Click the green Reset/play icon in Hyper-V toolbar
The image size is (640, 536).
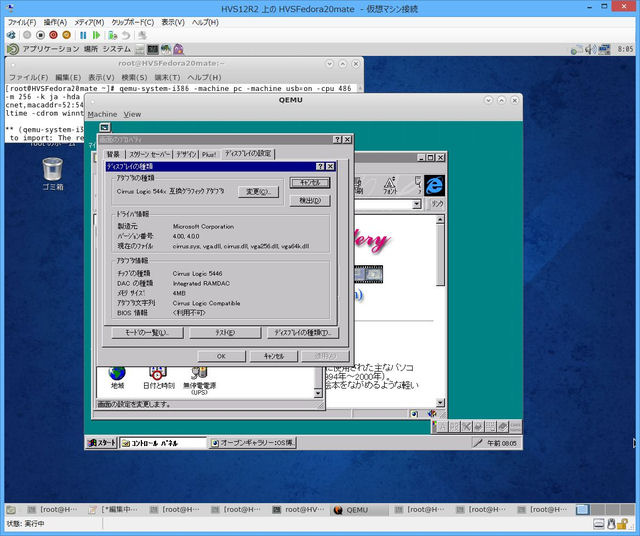point(96,35)
